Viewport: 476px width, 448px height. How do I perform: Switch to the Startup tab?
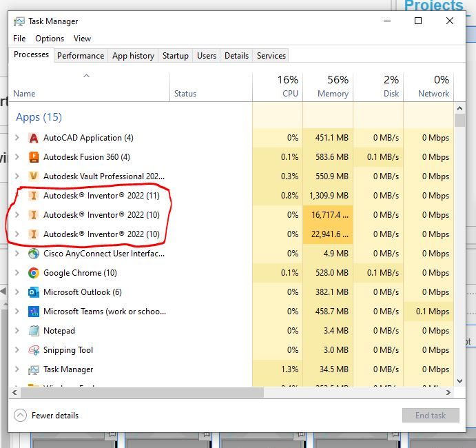(176, 56)
